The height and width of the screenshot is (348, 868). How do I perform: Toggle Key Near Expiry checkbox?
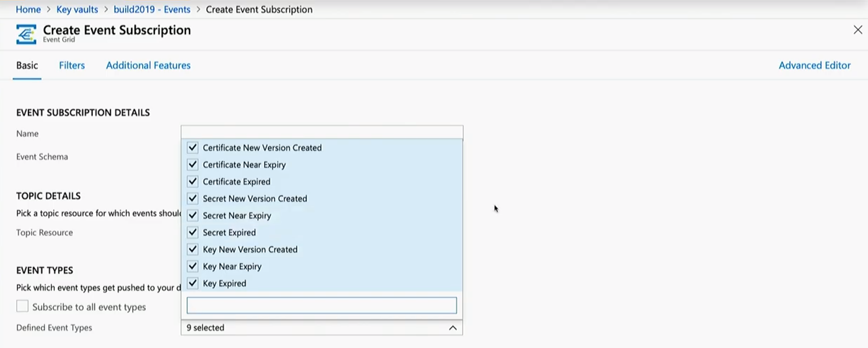tap(193, 267)
